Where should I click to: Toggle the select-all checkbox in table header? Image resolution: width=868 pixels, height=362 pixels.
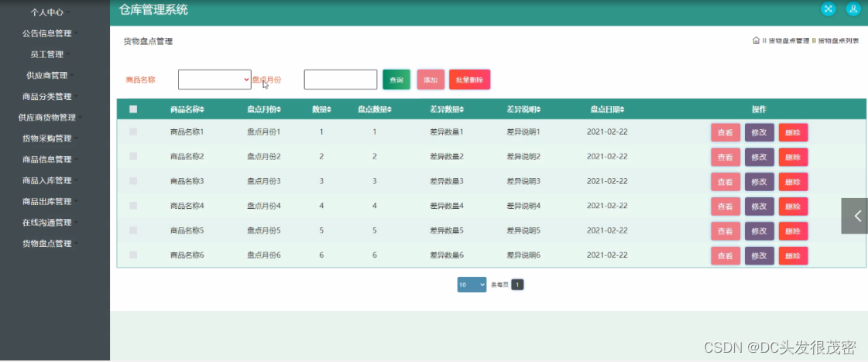[133, 109]
